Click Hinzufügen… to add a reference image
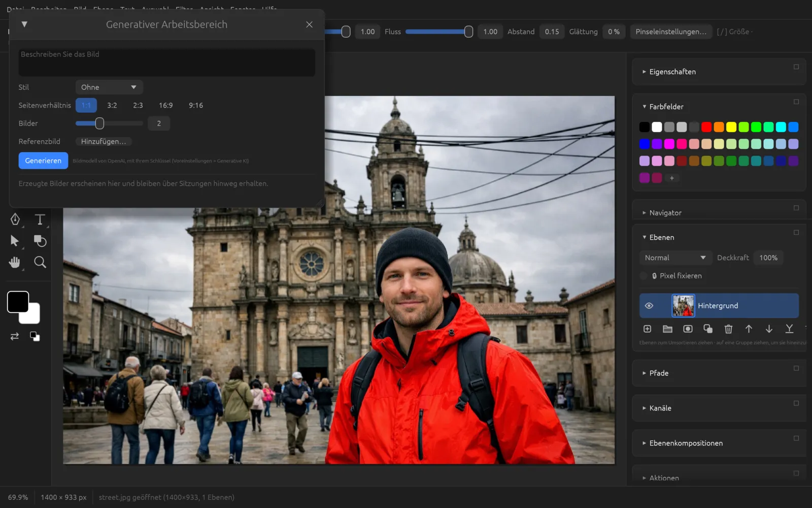 pyautogui.click(x=104, y=142)
